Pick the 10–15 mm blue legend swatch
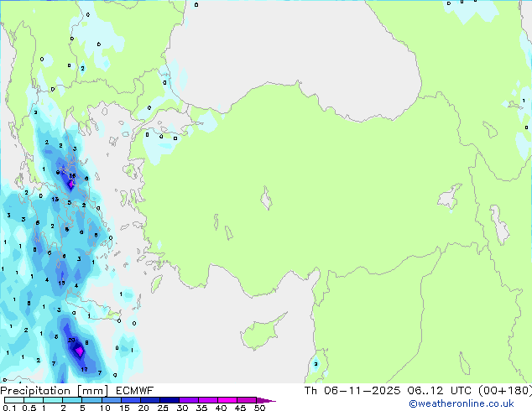Viewport: 532px width, 411px height. 111,400
